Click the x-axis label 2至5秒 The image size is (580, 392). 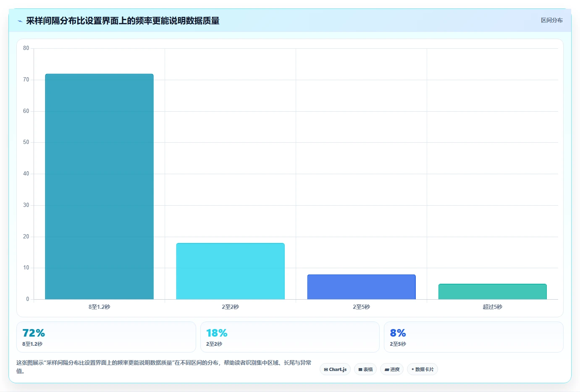click(x=361, y=307)
